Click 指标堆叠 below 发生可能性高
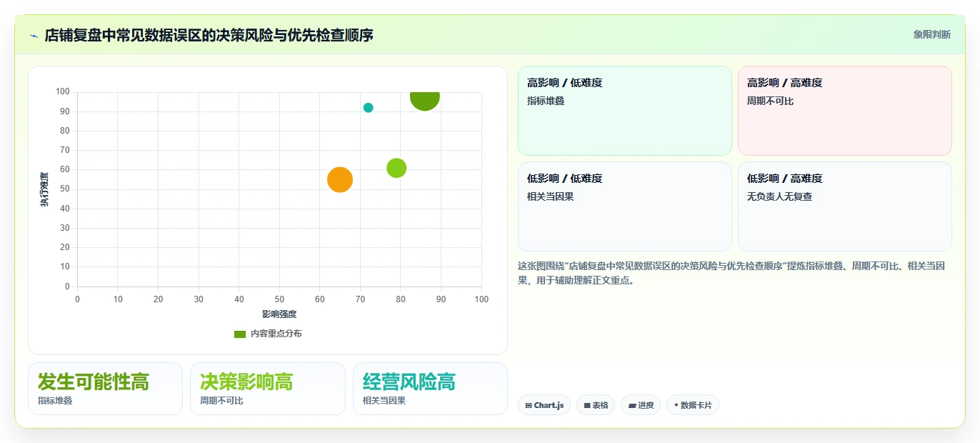980x443 pixels. coord(55,401)
